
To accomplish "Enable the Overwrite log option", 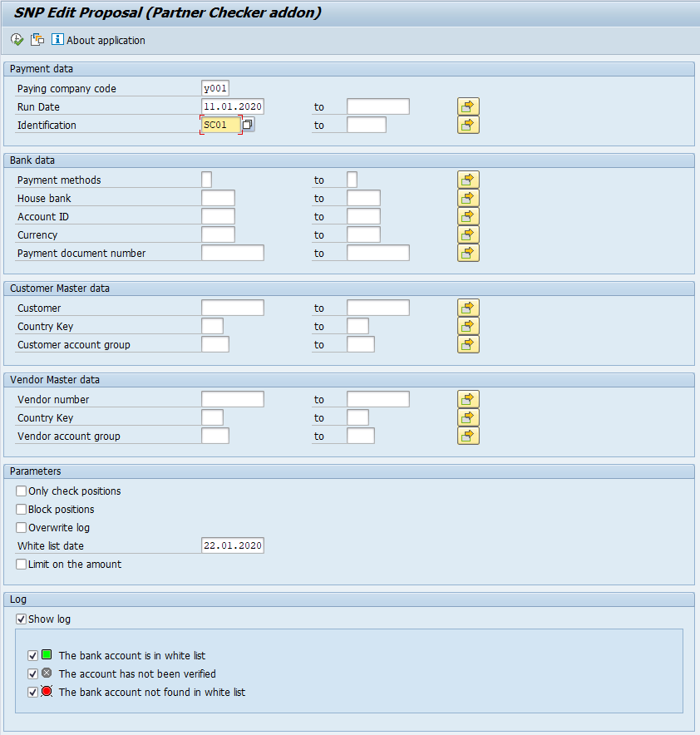I will 22,528.
